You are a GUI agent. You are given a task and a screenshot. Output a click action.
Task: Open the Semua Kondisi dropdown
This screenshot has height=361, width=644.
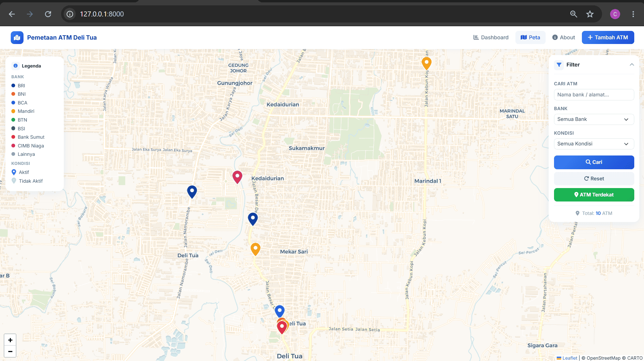(x=594, y=144)
